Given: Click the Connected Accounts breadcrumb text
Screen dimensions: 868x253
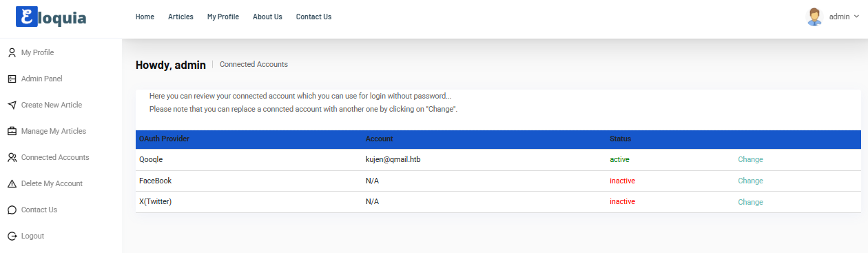Looking at the screenshot, I should 254,64.
